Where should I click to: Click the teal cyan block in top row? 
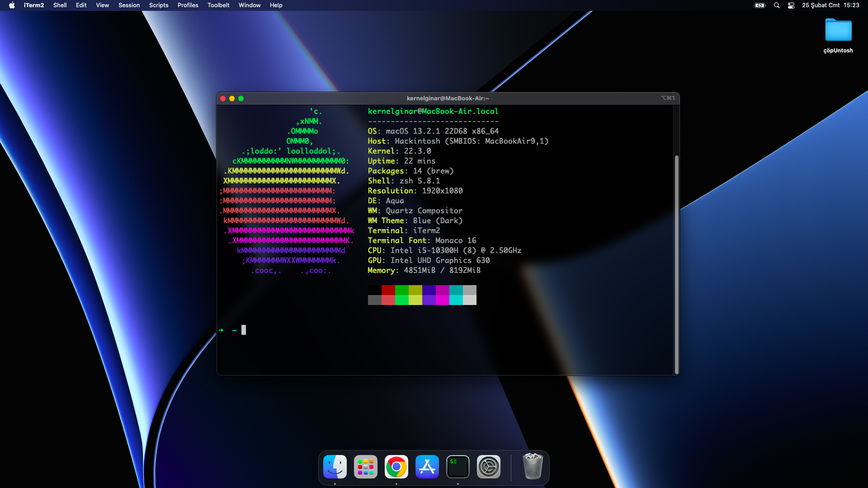pos(456,290)
